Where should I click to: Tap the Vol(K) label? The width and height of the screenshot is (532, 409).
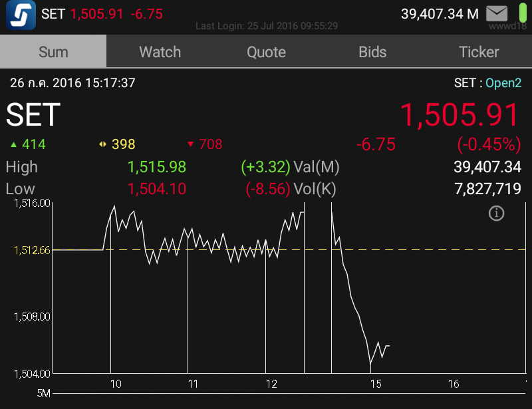315,189
